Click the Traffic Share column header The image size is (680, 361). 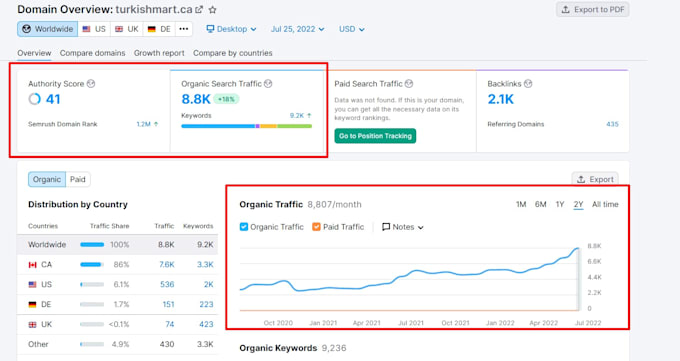(109, 226)
